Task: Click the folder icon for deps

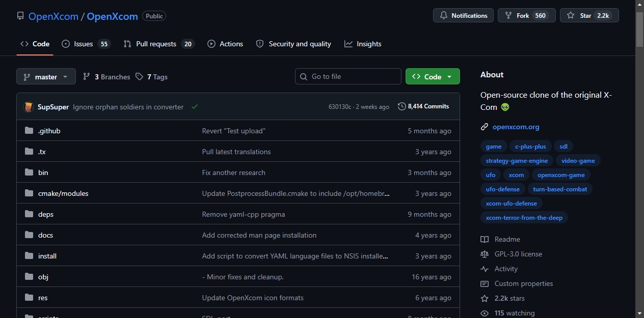Action: point(29,214)
